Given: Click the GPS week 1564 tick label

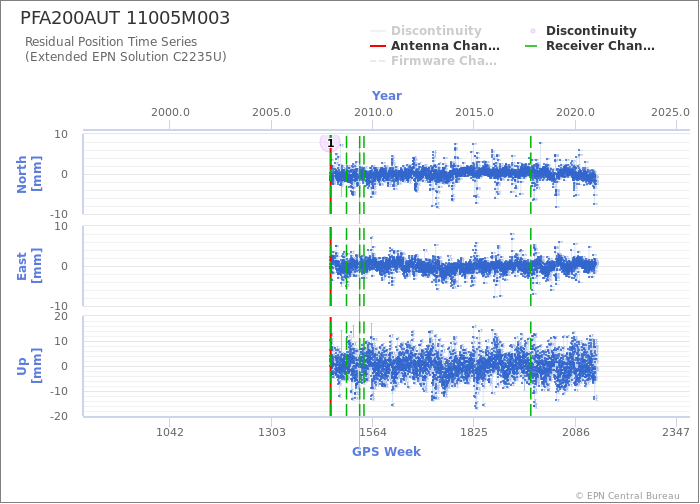Looking at the screenshot, I should coord(373,432).
